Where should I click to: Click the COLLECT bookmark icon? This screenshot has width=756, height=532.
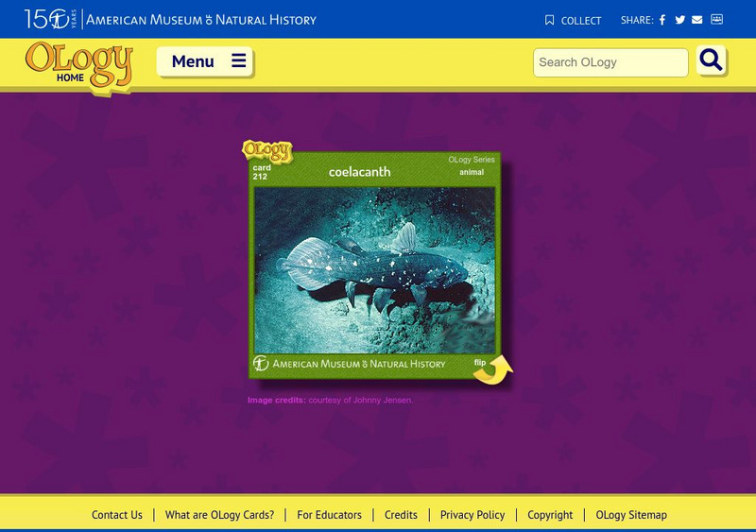[549, 20]
